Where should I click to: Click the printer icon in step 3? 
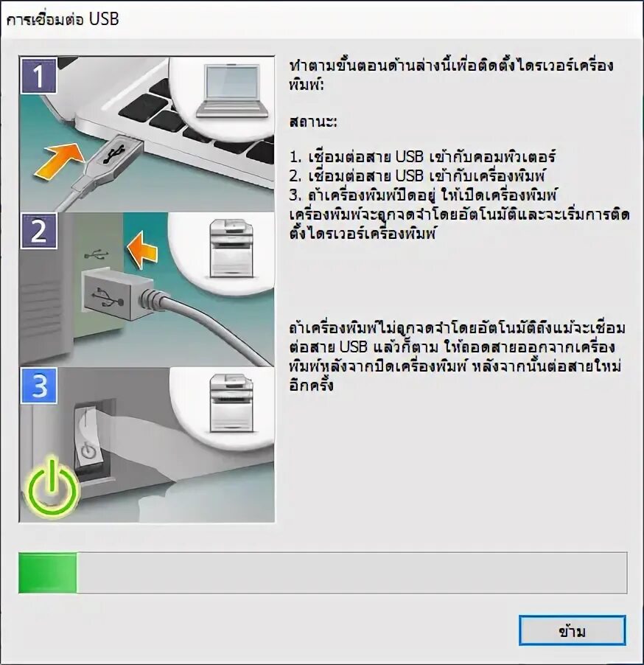point(232,403)
